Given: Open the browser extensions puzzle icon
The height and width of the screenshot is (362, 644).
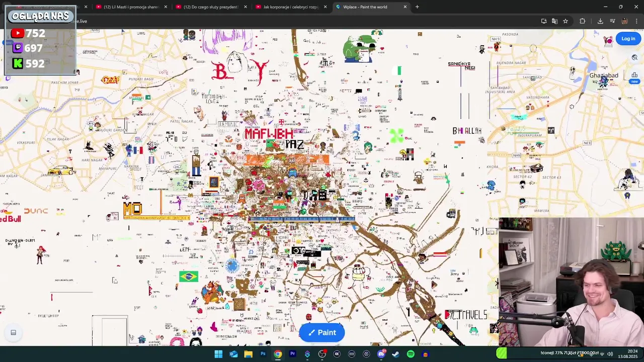Looking at the screenshot, I should [583, 21].
